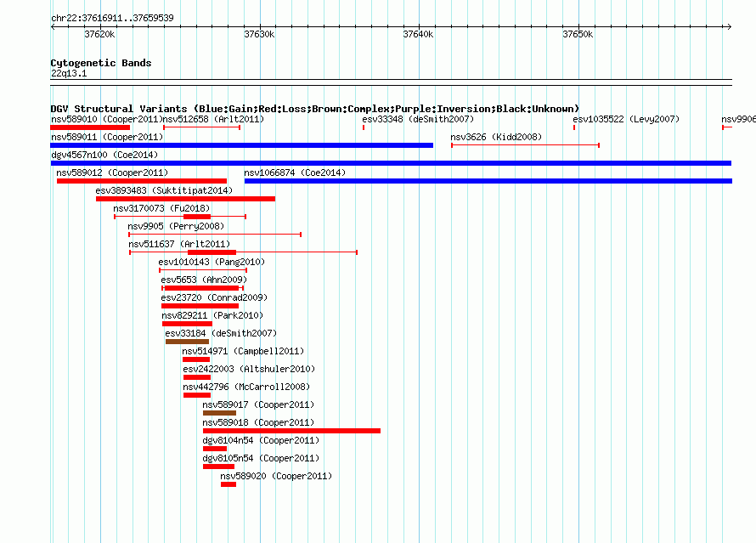Image resolution: width=756 pixels, height=543 pixels.
Task: Select the esv23720 red loss bar
Action: pyautogui.click(x=200, y=306)
